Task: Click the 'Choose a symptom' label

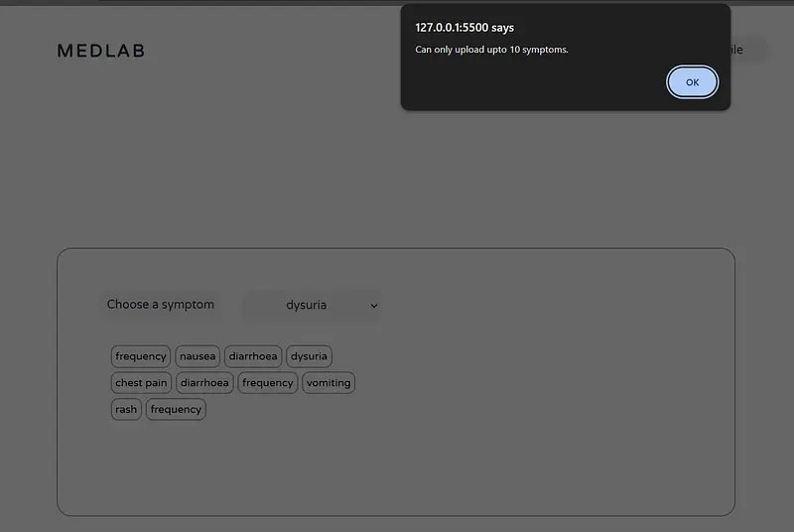Action: [x=161, y=305]
